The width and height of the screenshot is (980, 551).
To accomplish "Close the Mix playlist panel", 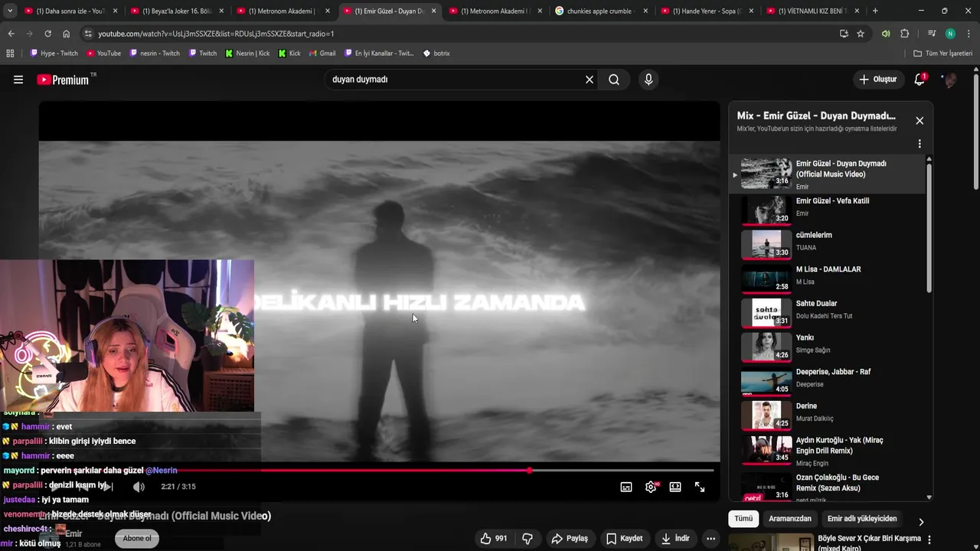I will point(920,121).
